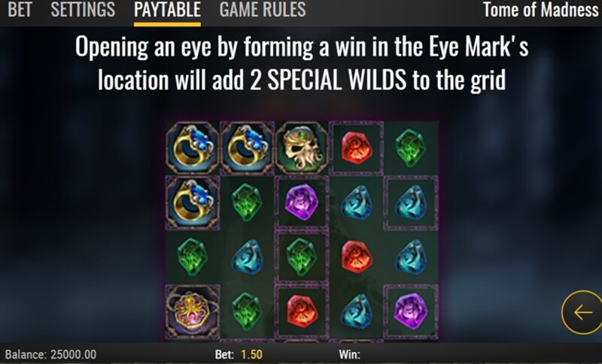The image size is (602, 364).
Task: Click the blue ring in second row
Action: [193, 202]
